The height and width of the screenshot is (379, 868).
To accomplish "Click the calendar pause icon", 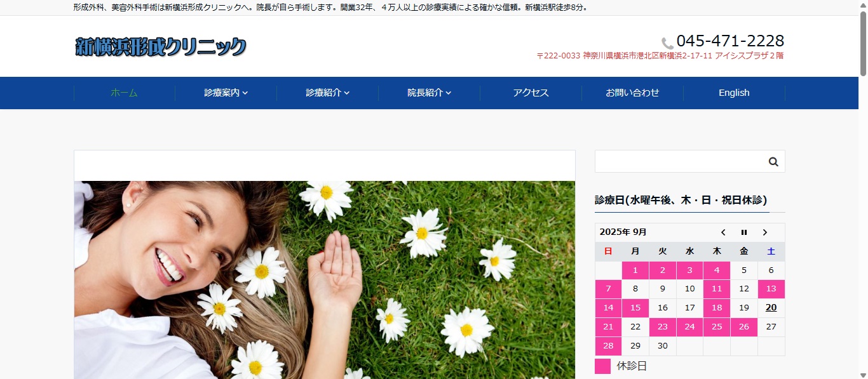I will pos(744,232).
